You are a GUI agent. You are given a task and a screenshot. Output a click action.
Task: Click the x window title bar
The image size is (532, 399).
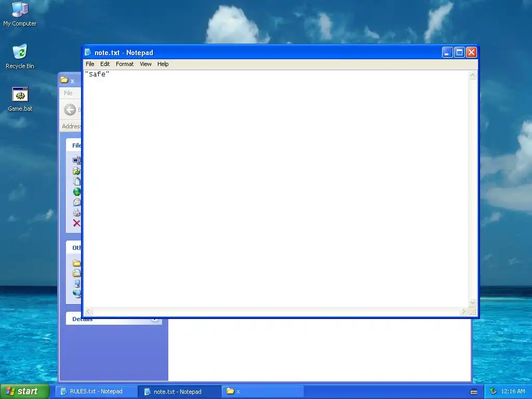(70, 81)
